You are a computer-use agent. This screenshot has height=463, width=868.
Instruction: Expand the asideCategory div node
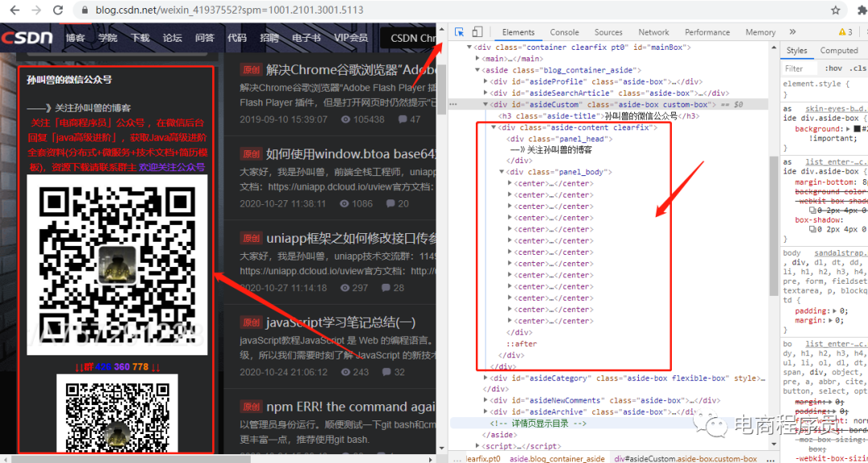pos(486,379)
